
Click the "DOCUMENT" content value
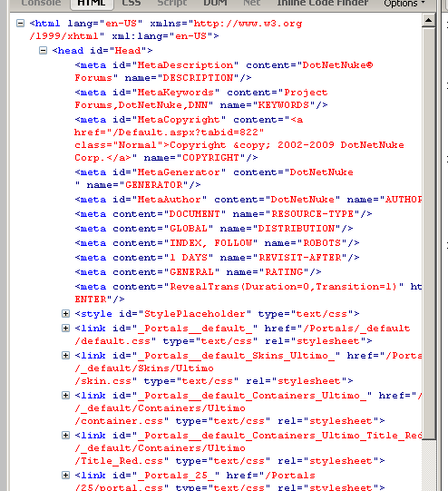(195, 214)
